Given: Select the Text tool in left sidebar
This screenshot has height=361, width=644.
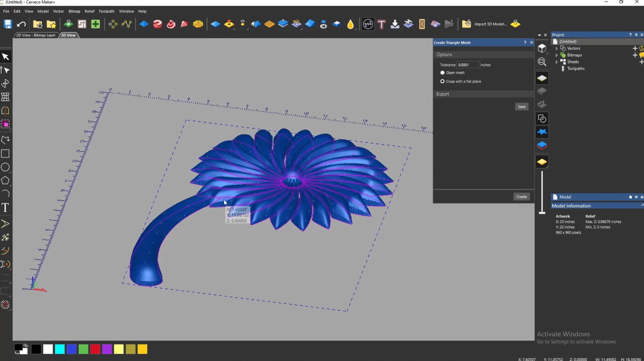Looking at the screenshot, I should 5,208.
